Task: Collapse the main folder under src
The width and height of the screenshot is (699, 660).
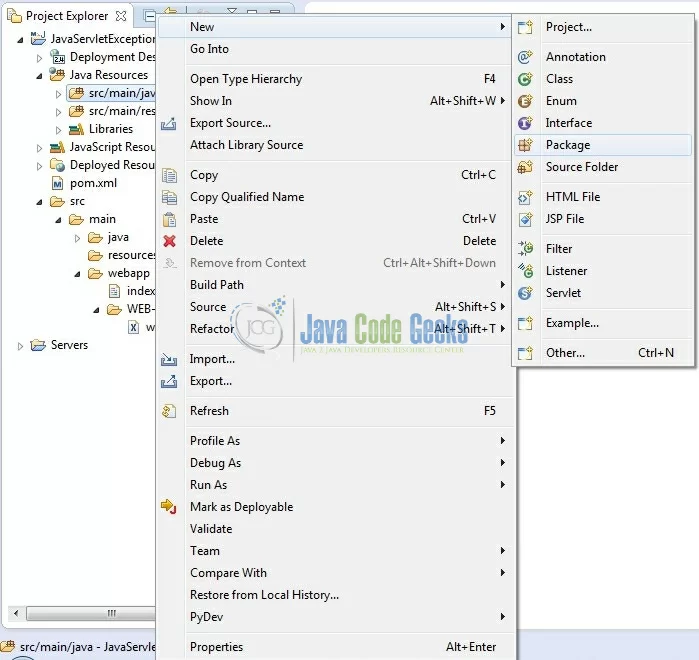Action: coord(58,220)
